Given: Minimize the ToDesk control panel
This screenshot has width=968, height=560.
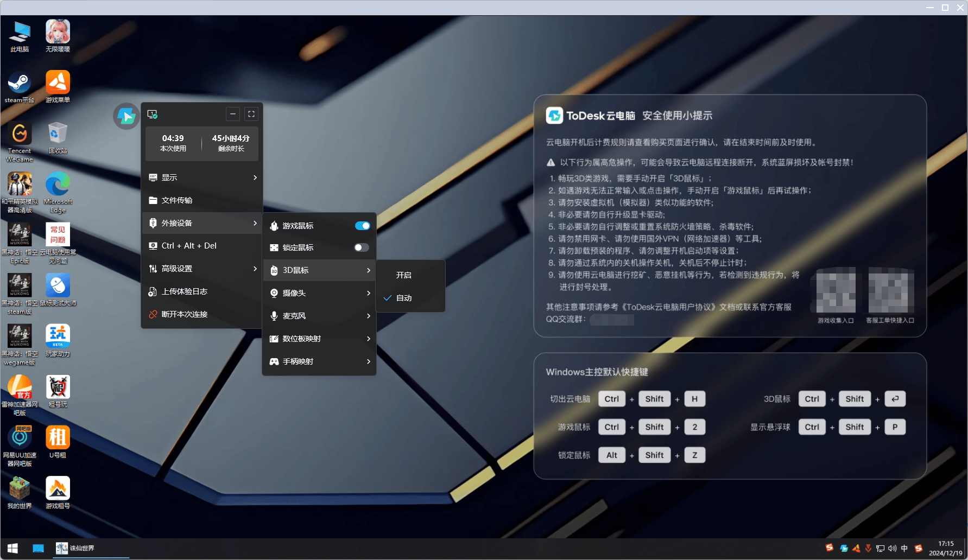Looking at the screenshot, I should [233, 114].
